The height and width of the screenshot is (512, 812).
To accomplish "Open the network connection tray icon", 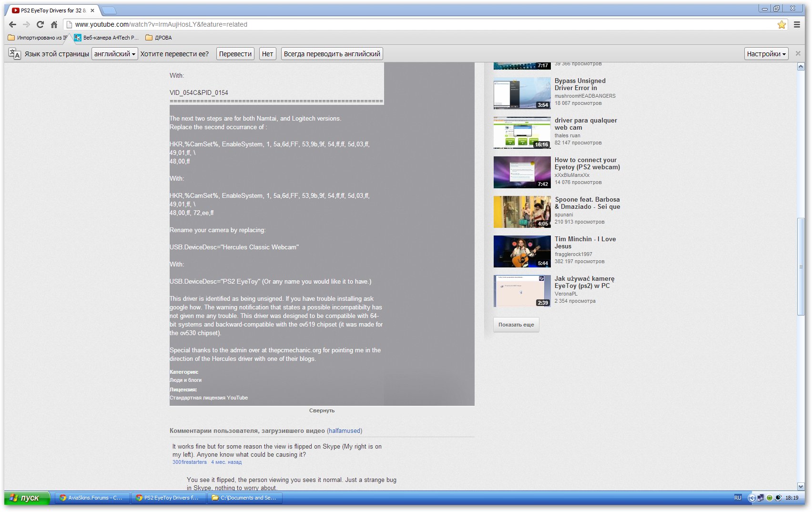I will pos(761,498).
